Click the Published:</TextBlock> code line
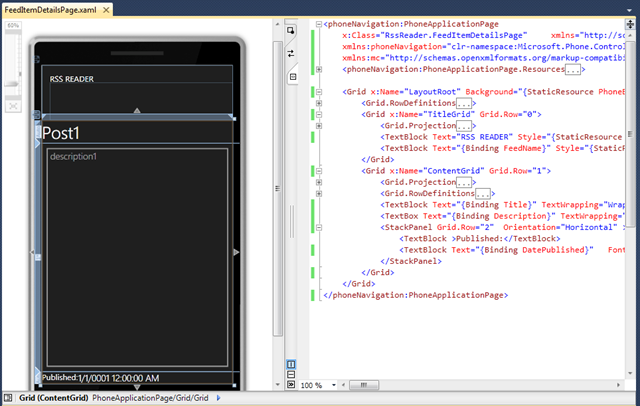The height and width of the screenshot is (406, 640). [x=480, y=239]
